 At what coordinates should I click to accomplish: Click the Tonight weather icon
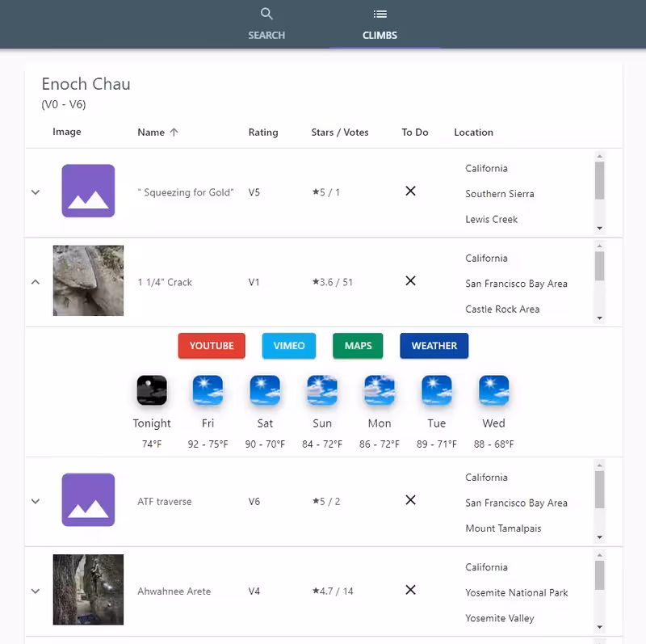tap(152, 390)
